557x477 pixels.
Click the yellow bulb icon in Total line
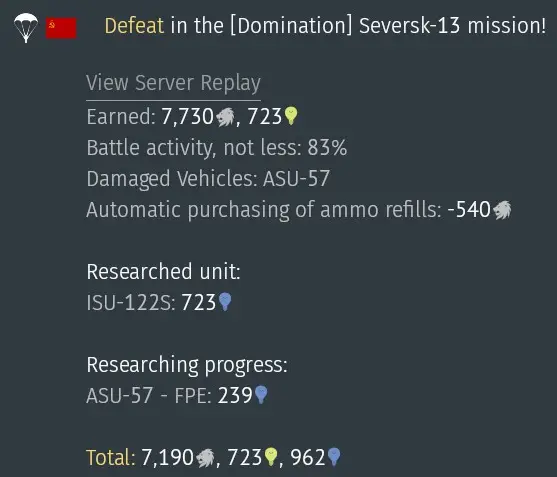tap(271, 457)
